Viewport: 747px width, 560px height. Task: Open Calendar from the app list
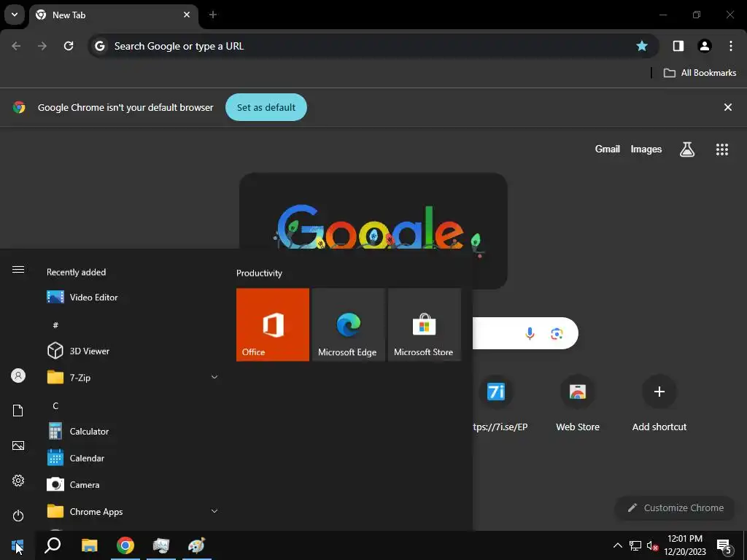(132, 458)
